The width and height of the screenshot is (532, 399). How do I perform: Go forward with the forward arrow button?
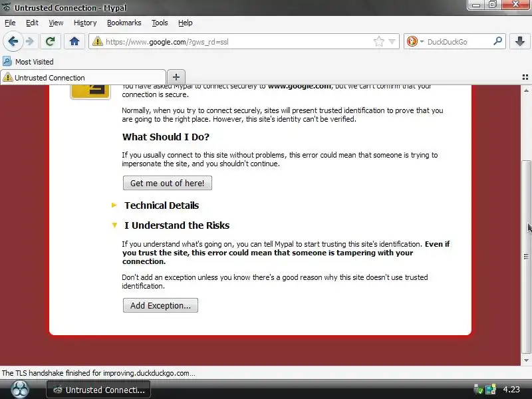click(30, 42)
